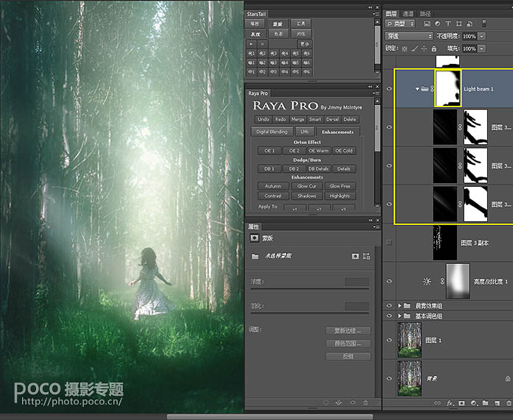The width and height of the screenshot is (513, 420).
Task: Expand the 晨雾效果组 group
Action: click(x=400, y=306)
